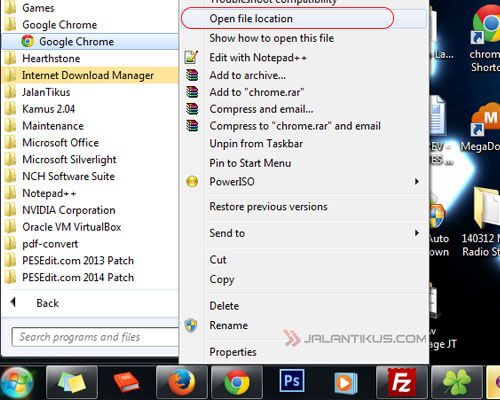This screenshot has height=400, width=500.
Task: Select the MegaDownloader desktop shortcut
Action: [481, 128]
